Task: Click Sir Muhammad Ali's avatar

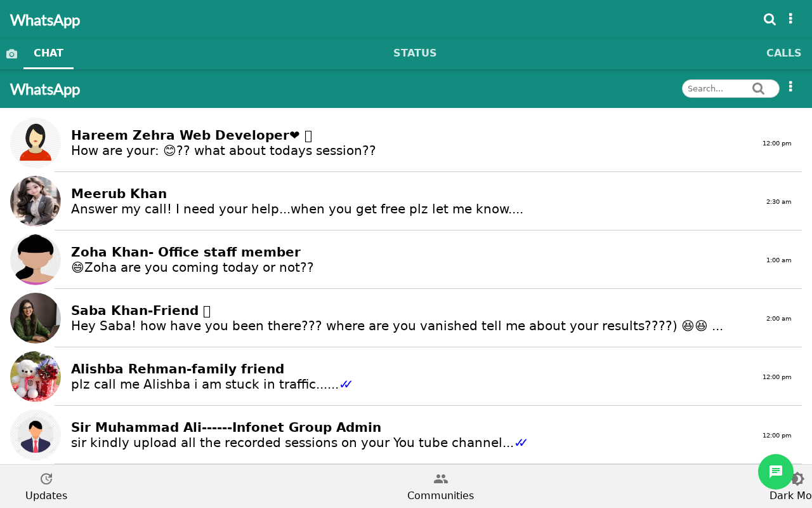Action: tap(36, 435)
